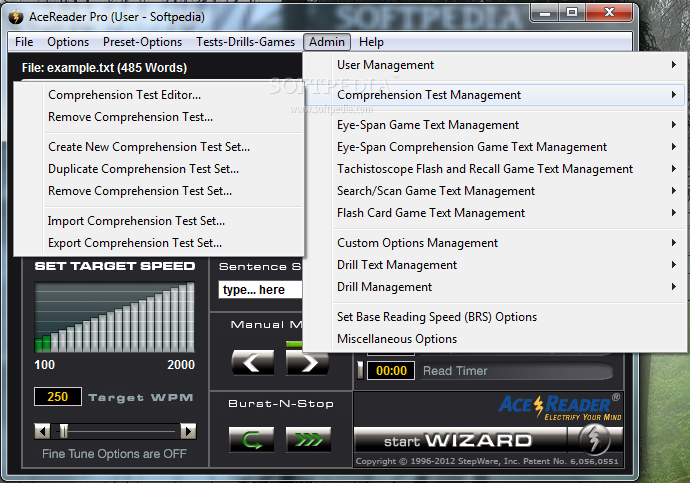Minimize the AceReader Pro window
This screenshot has height=483, width=690.
(545, 13)
